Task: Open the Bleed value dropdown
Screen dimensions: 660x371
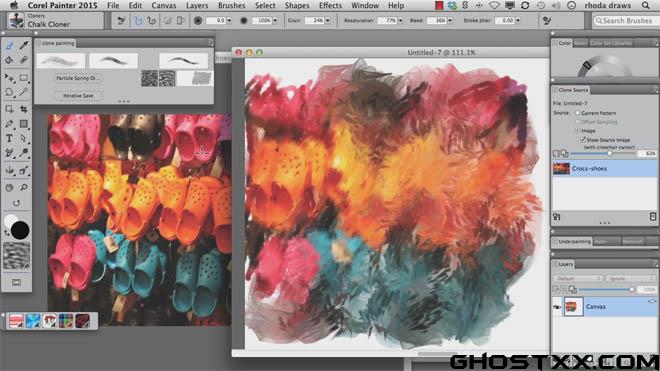Action: tap(450, 20)
